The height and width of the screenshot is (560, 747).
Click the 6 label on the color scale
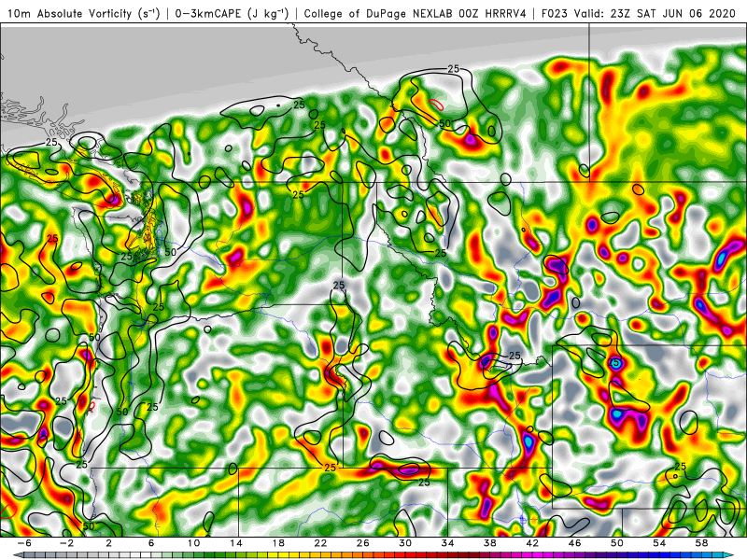151,543
